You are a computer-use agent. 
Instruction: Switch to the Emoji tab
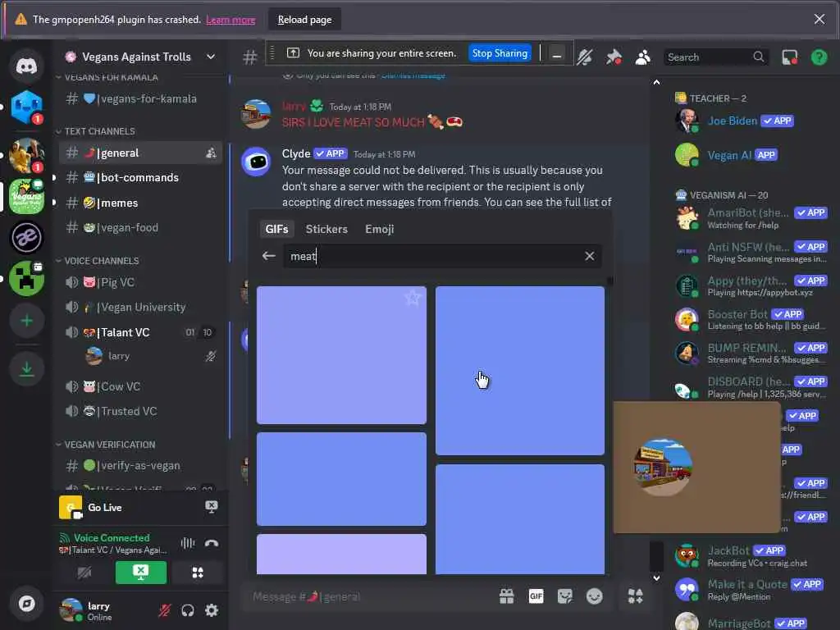pos(379,230)
